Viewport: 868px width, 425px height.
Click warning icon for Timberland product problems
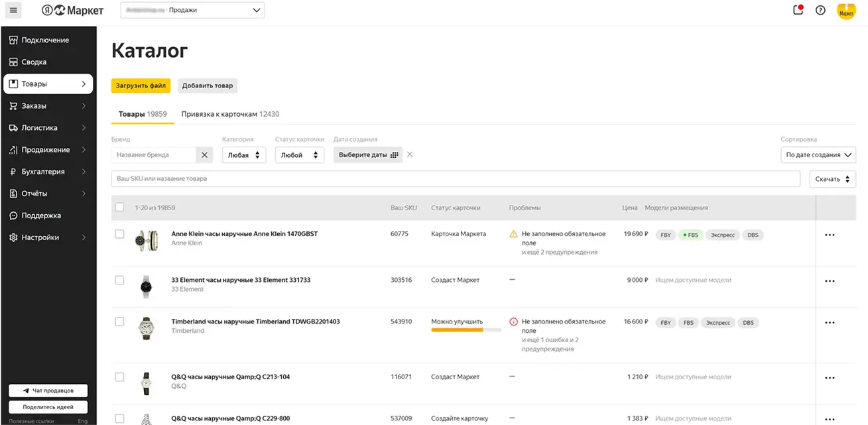513,322
